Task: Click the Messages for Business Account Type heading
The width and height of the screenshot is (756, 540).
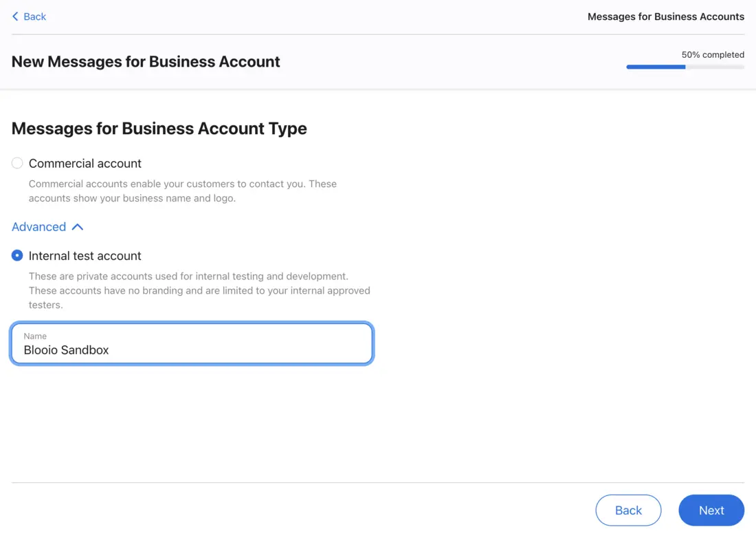Action: pyautogui.click(x=159, y=129)
